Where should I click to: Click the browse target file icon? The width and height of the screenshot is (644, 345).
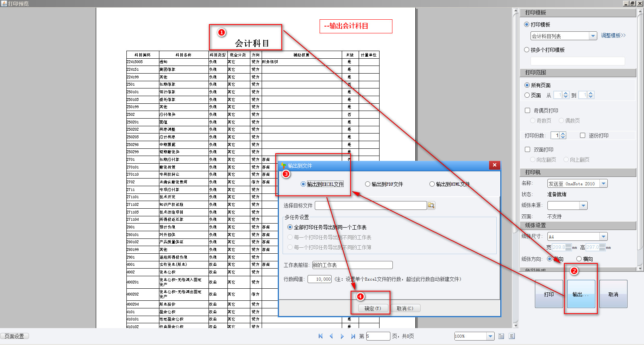[x=431, y=205]
